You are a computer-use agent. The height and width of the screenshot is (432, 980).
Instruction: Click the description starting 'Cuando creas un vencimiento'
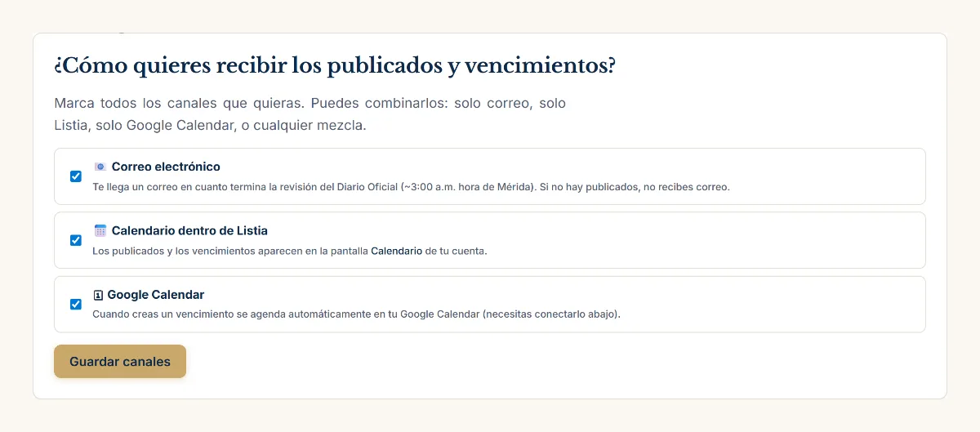[356, 314]
